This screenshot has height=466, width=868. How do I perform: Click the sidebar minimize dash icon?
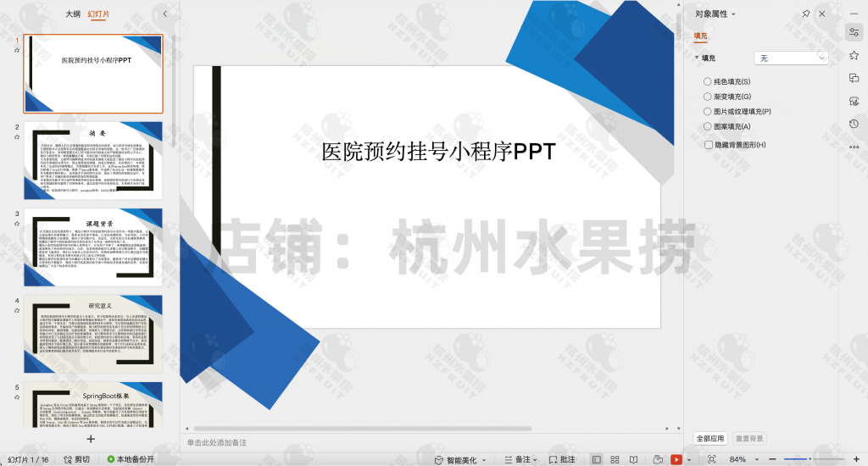(854, 14)
